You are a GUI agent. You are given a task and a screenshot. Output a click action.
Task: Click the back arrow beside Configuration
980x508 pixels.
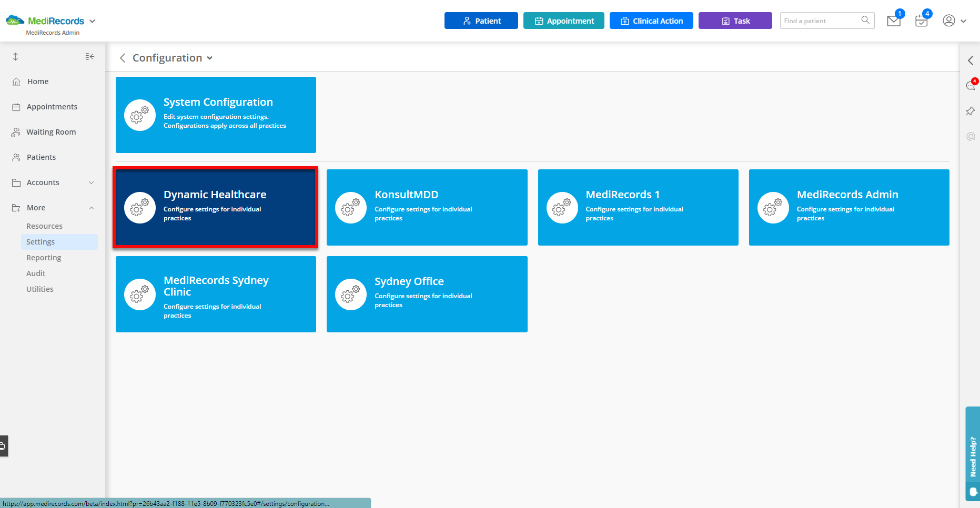[123, 58]
